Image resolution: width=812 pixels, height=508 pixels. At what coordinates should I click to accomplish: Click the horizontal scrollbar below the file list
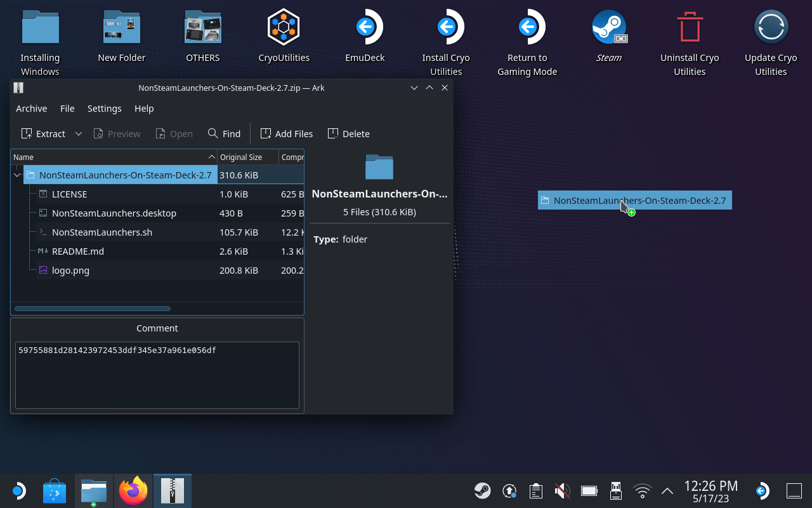(93, 308)
